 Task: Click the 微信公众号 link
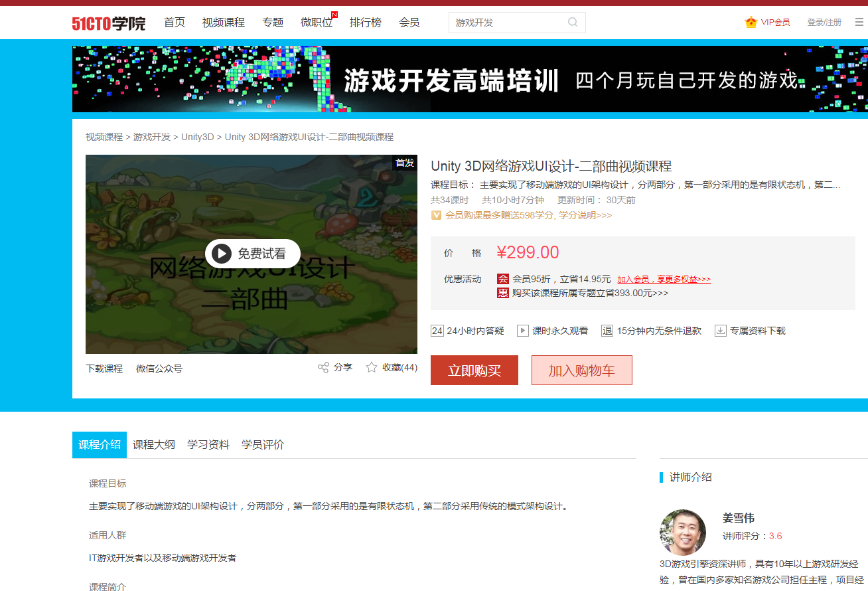coord(159,369)
